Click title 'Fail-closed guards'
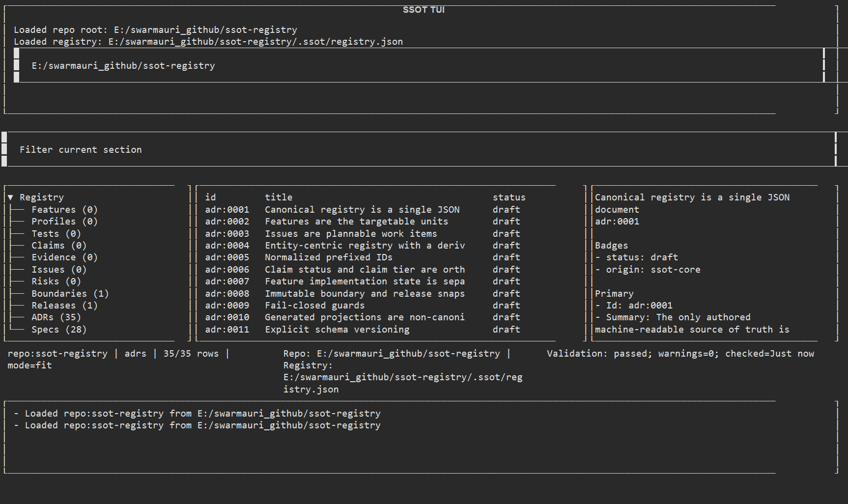848x504 pixels. click(314, 306)
